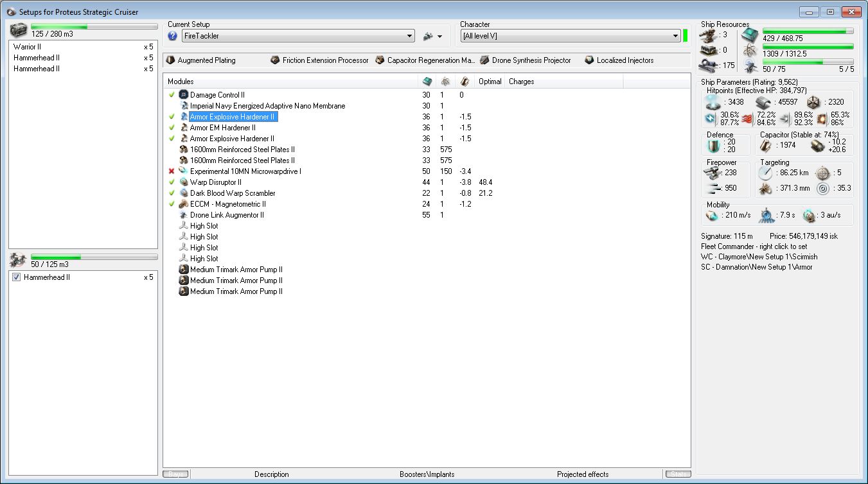Click the thermal resistance flame icon
This screenshot has width=868, height=484.
(x=747, y=118)
